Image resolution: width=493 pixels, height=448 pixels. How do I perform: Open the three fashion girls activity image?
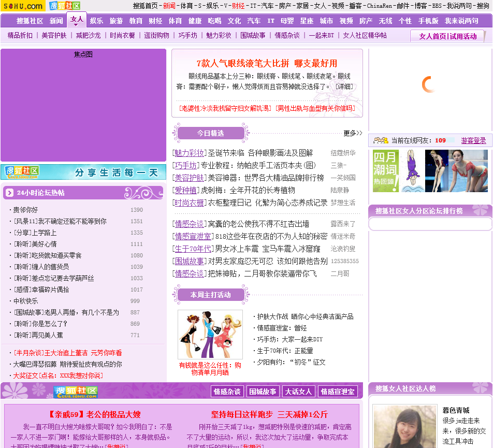click(x=210, y=335)
